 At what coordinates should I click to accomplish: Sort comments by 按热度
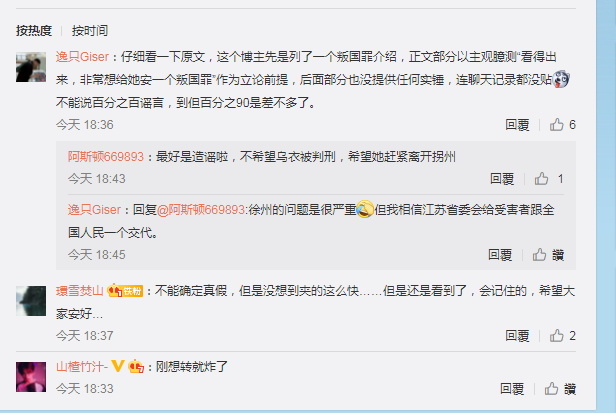(34, 30)
